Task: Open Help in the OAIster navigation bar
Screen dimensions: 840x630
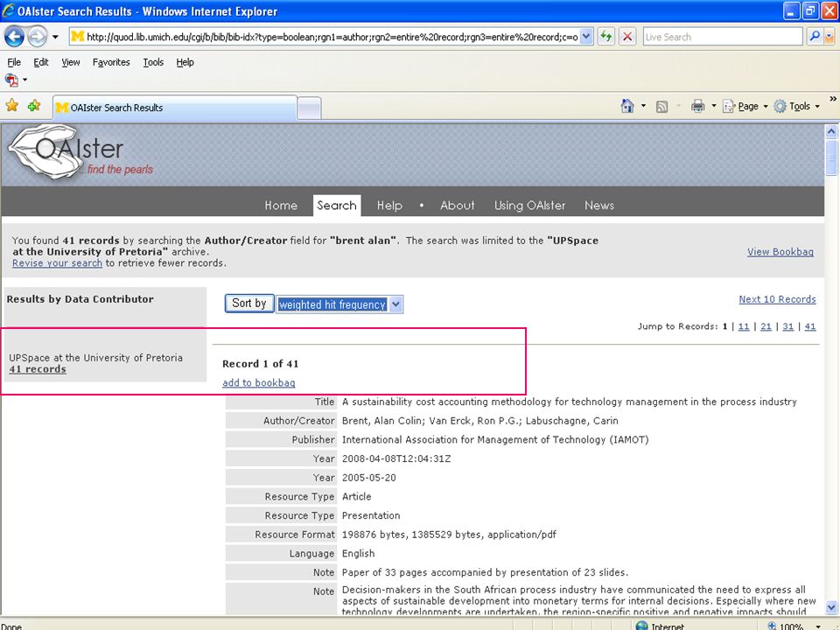Action: pos(389,205)
